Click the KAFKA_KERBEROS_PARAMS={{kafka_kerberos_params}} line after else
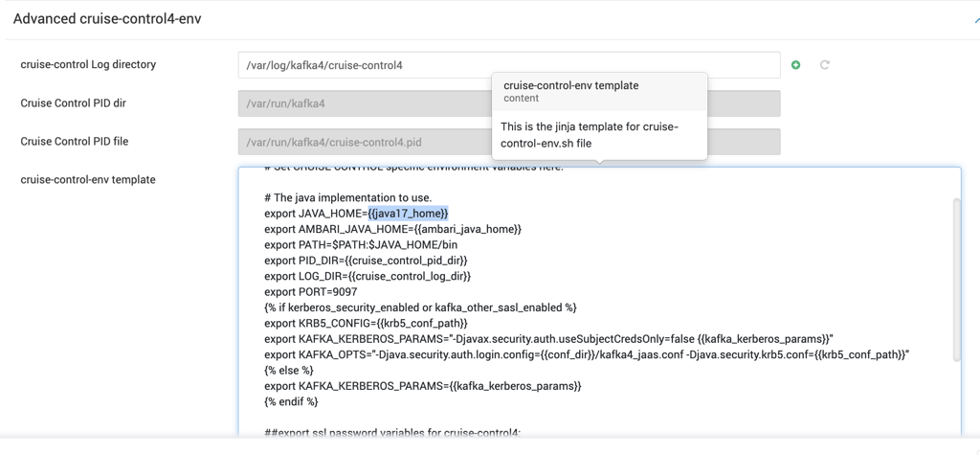This screenshot has width=980, height=455. (422, 386)
